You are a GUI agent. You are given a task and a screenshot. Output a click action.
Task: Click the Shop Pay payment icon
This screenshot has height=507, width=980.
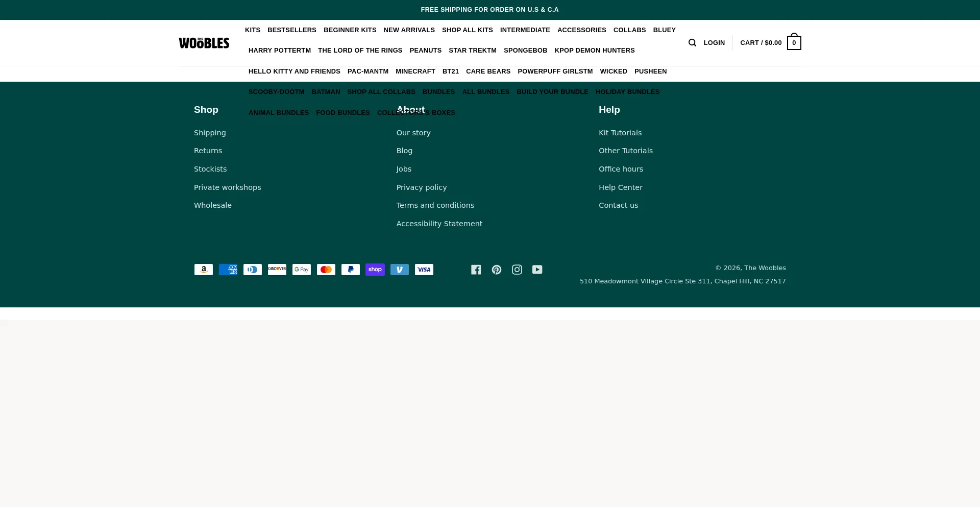[375, 270]
